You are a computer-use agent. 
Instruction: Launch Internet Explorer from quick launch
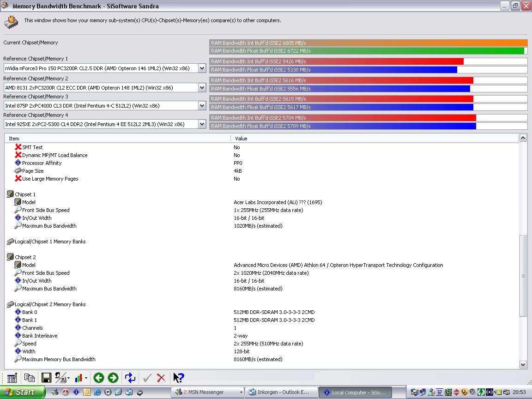(x=97, y=392)
